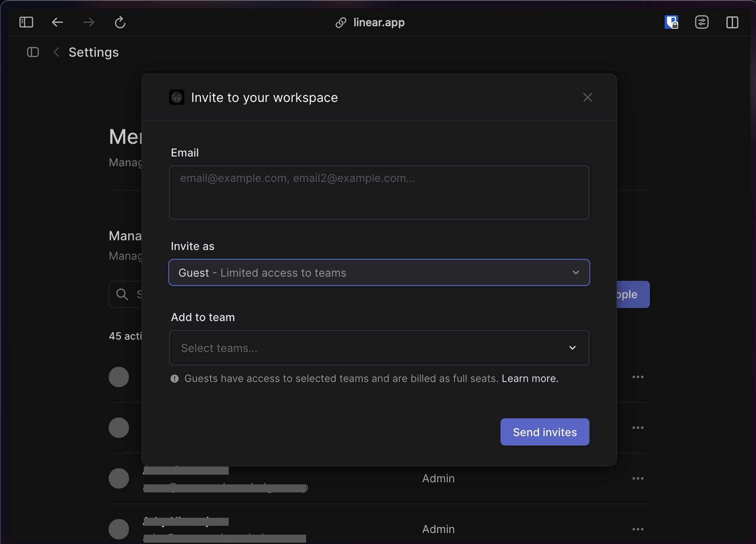Screen dimensions: 756x544
Task: Click back chevron next to Settings
Action: [x=56, y=52]
